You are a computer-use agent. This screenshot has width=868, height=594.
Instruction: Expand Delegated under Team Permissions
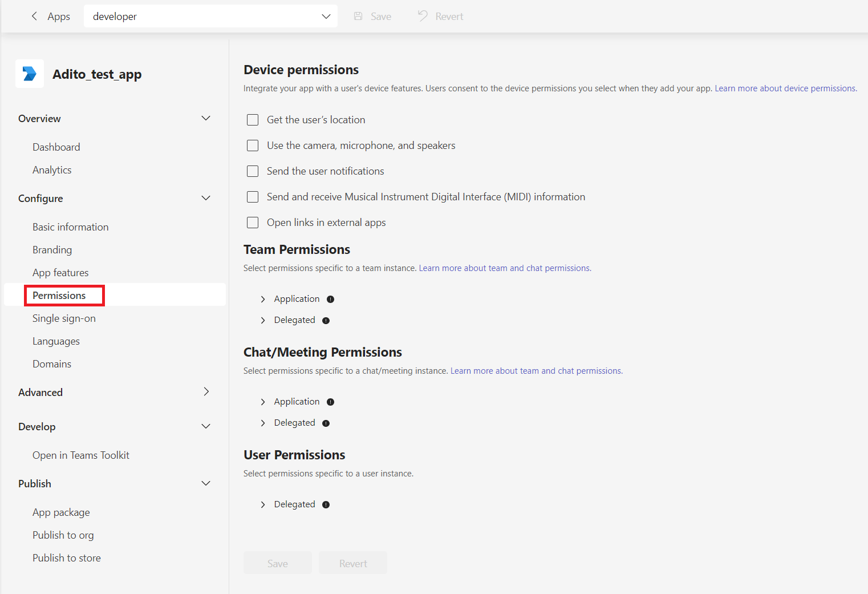click(x=262, y=320)
